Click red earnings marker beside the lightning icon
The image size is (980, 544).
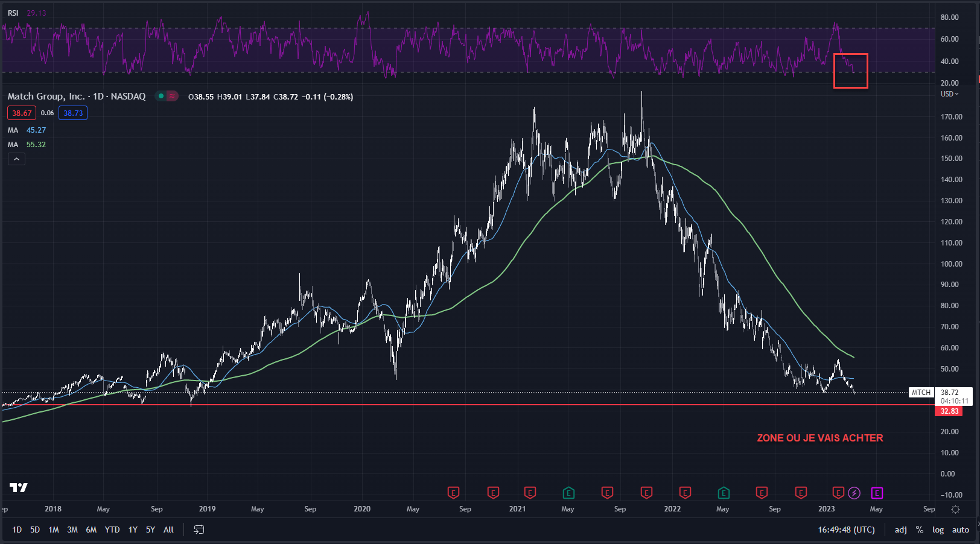click(838, 493)
